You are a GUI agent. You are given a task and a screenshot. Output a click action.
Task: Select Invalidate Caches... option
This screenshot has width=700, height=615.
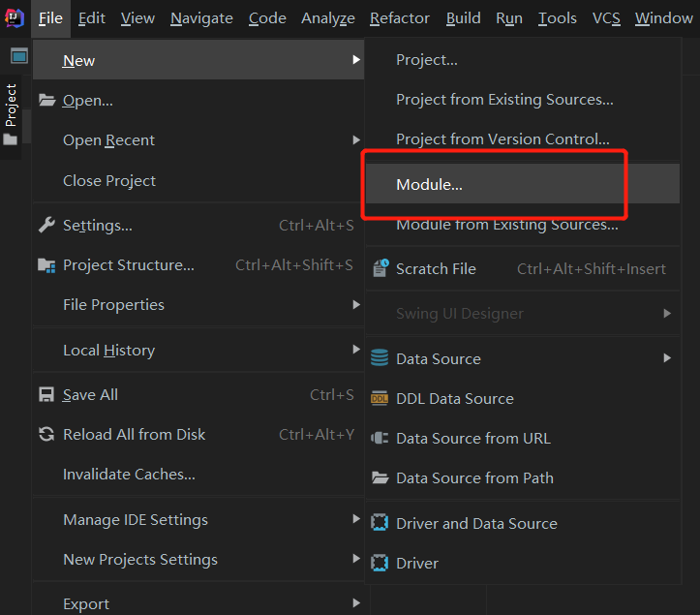[129, 475]
